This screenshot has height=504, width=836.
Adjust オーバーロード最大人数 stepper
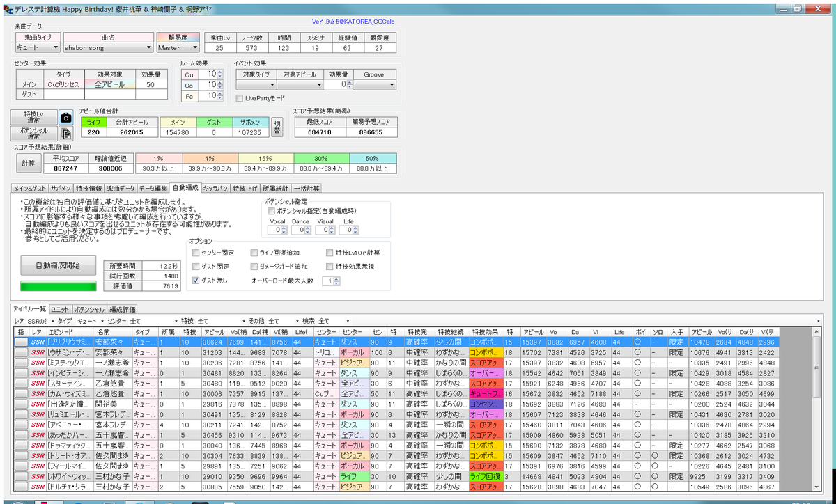336,281
